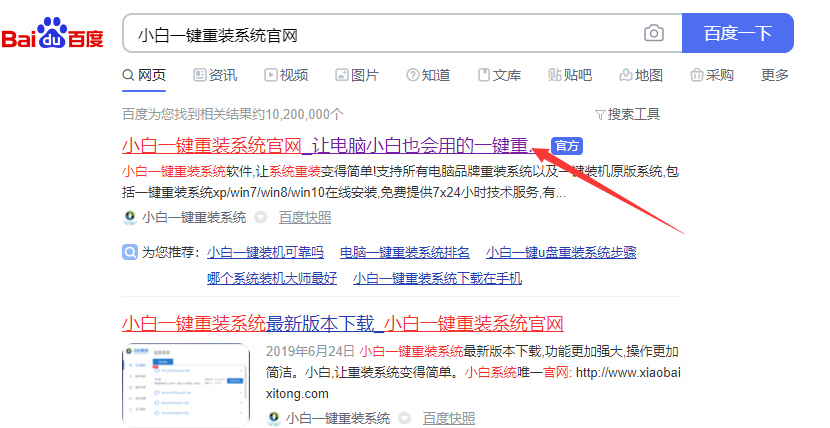Click the second result's site favicon
The width and height of the screenshot is (830, 428).
point(273,418)
